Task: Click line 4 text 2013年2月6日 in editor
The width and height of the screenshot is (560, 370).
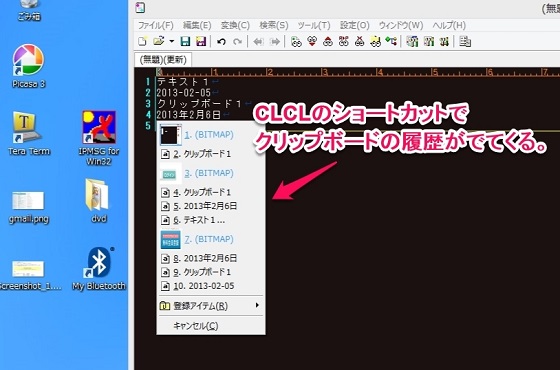Action: (x=189, y=115)
